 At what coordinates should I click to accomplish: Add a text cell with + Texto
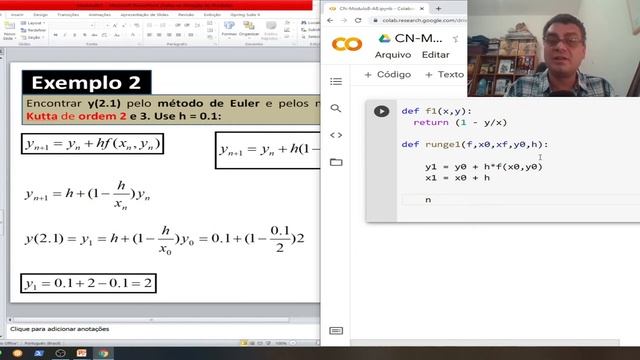[444, 75]
